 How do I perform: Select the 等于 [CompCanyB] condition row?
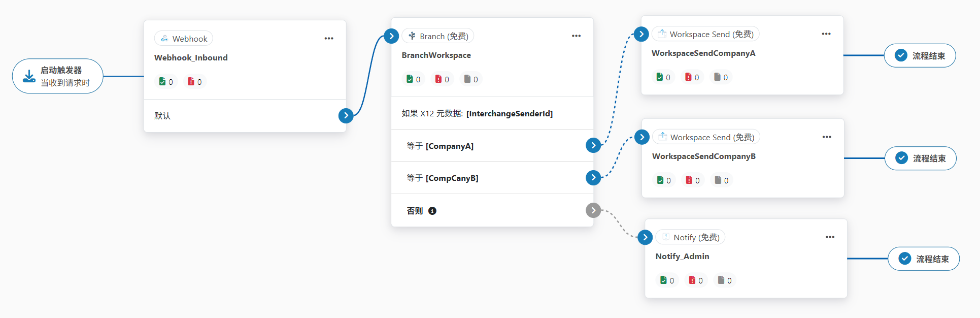click(487, 178)
